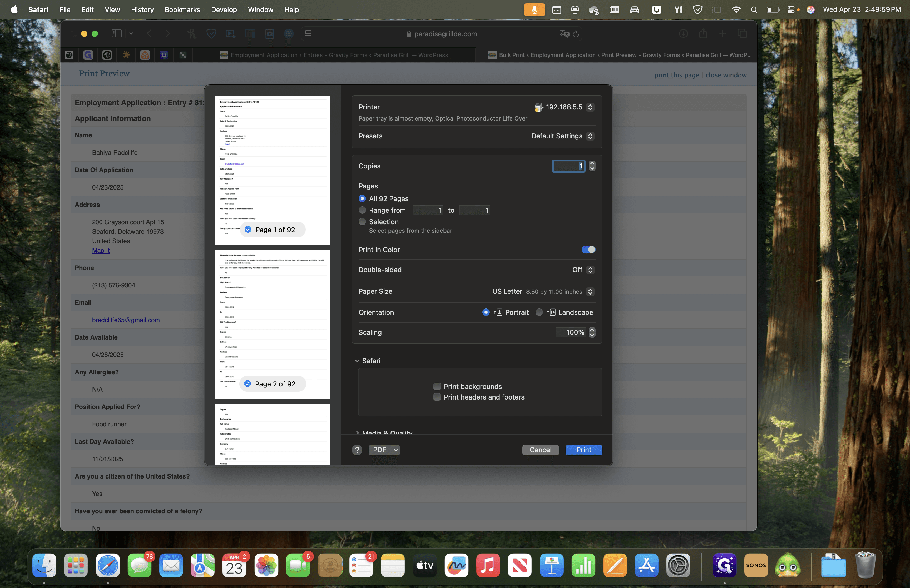Open the bradcliffe65@gmail.com email link

126,320
